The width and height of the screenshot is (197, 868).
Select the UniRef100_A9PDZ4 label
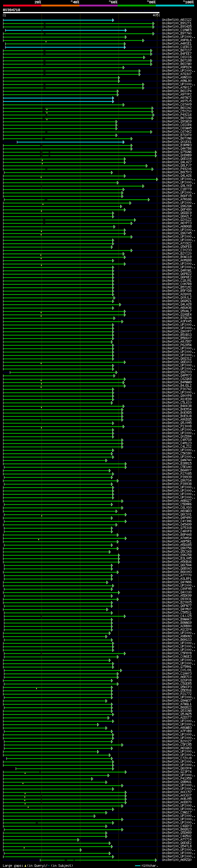177,67
